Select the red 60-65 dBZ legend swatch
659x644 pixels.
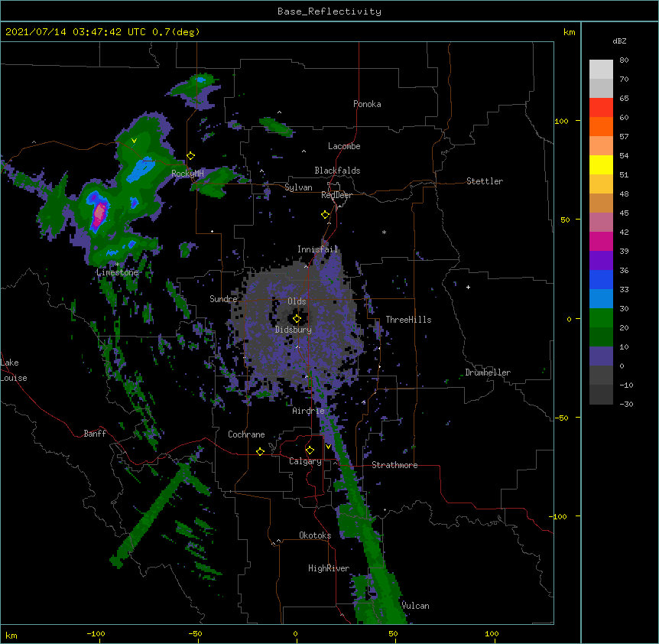(x=601, y=108)
